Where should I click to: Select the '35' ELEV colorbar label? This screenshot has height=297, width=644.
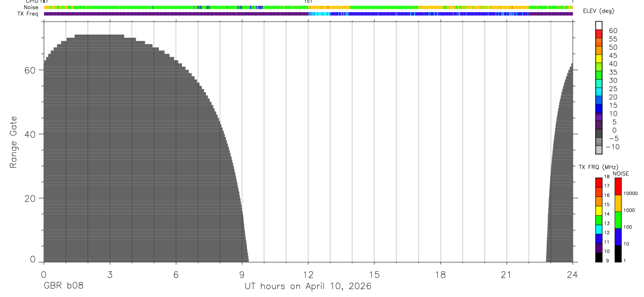(613, 72)
